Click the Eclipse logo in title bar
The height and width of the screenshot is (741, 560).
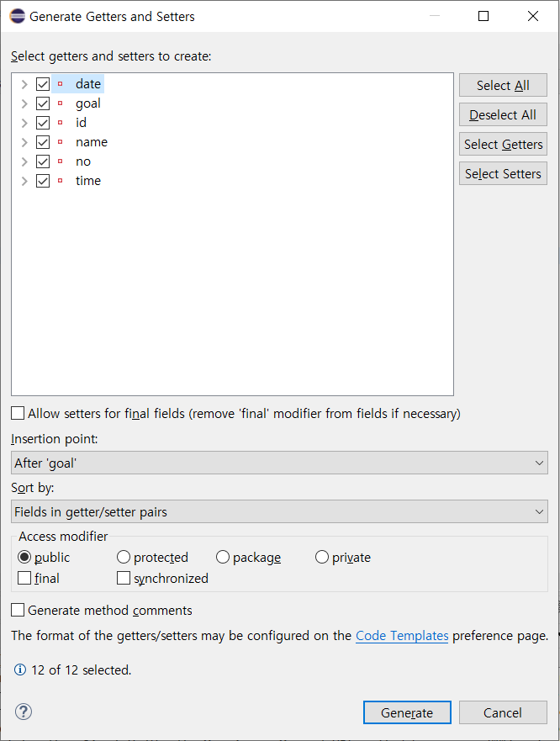point(18,16)
